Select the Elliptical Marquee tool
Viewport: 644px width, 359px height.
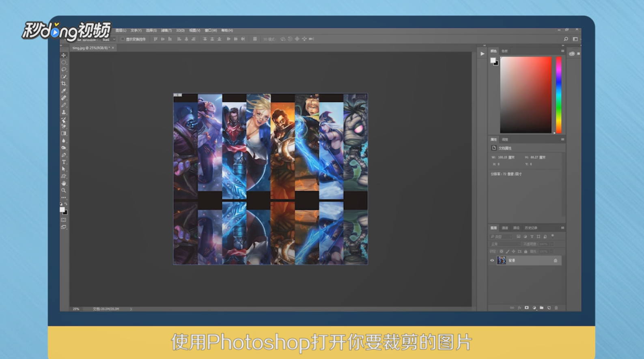pyautogui.click(x=64, y=62)
